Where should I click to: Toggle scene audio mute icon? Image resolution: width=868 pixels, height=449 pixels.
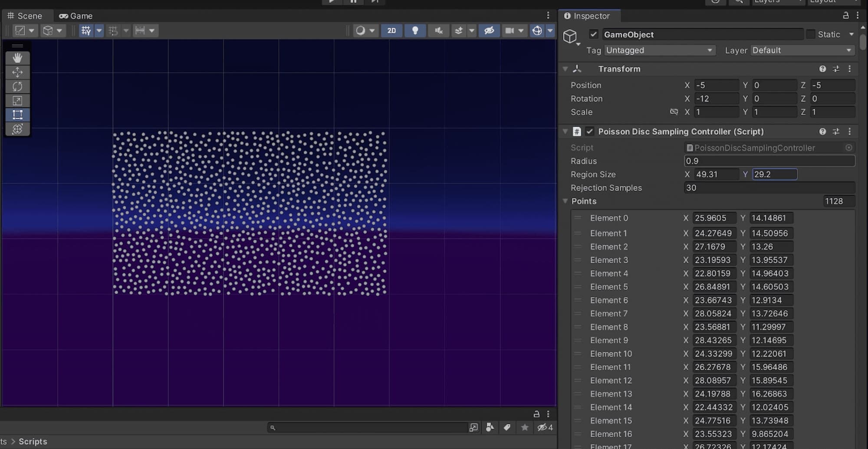[x=438, y=30]
